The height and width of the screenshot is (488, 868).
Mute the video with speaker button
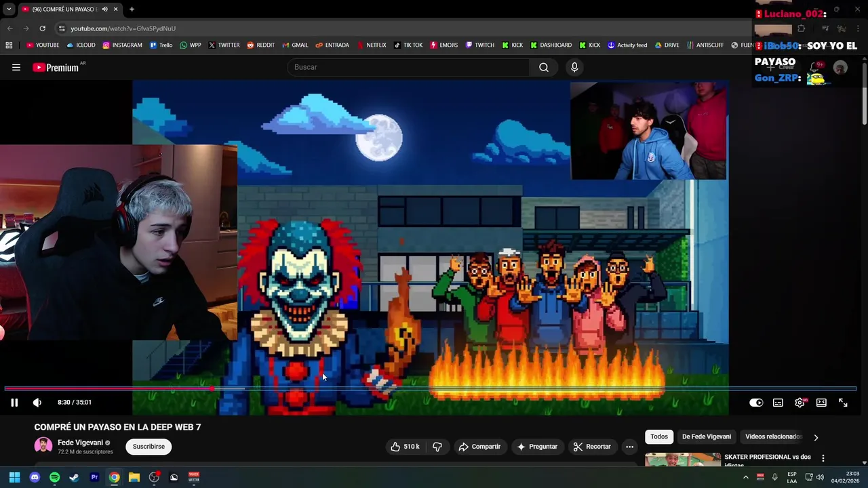coord(37,403)
